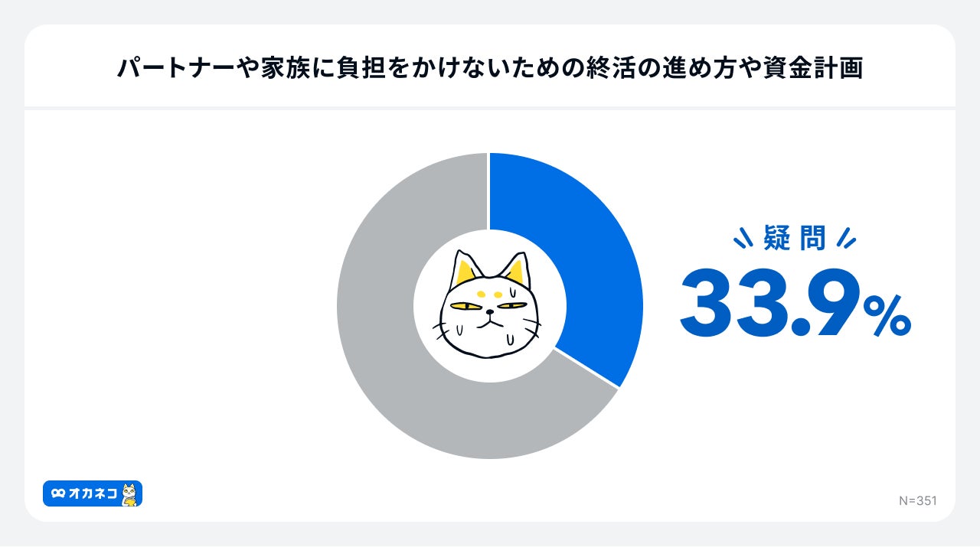Click the オカネコ text in the logo
This screenshot has width=980, height=547.
pos(93,494)
